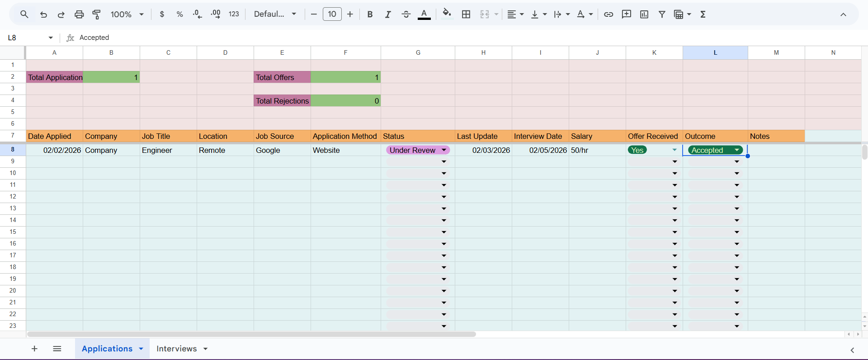The width and height of the screenshot is (868, 360).
Task: Toggle italic formatting
Action: (x=388, y=14)
